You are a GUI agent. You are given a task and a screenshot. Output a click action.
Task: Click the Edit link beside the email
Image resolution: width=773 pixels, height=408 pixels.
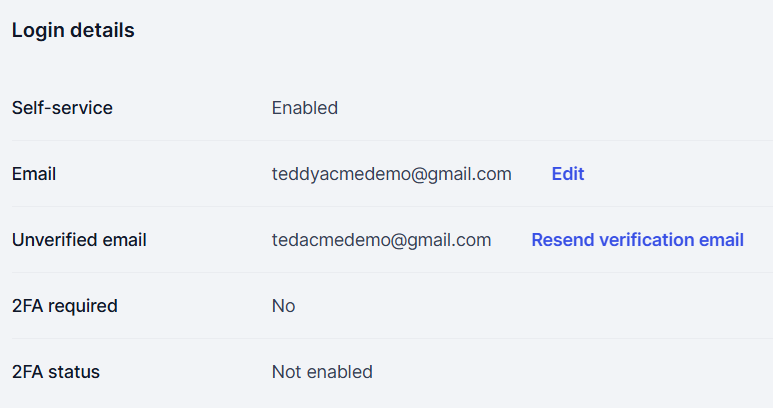pos(567,174)
